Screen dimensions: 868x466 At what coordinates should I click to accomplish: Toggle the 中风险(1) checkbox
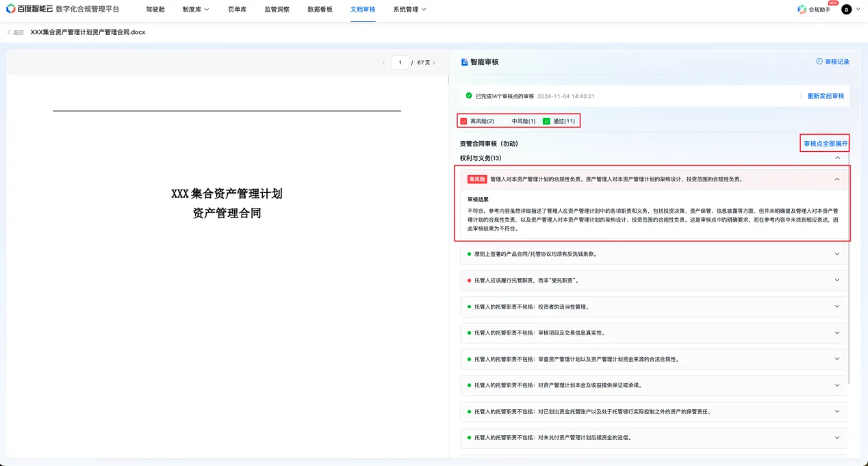pyautogui.click(x=505, y=121)
